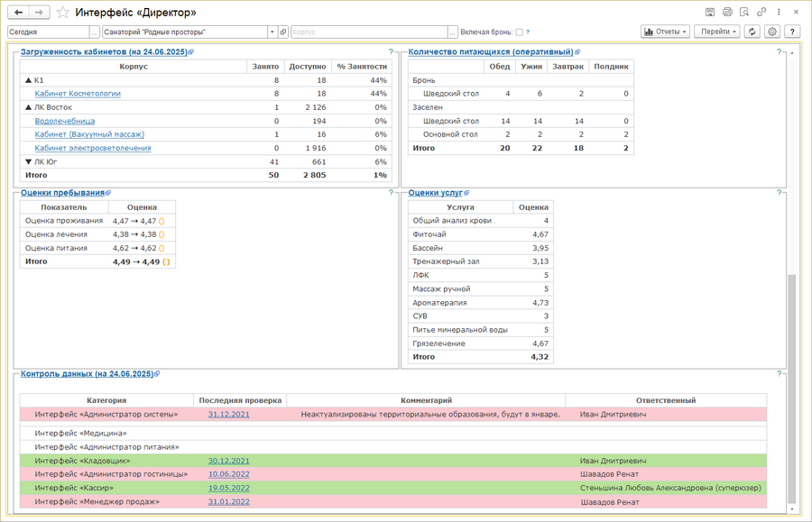This screenshot has width=812, height=522.
Task: Click the print icon in title bar
Action: coord(727,13)
